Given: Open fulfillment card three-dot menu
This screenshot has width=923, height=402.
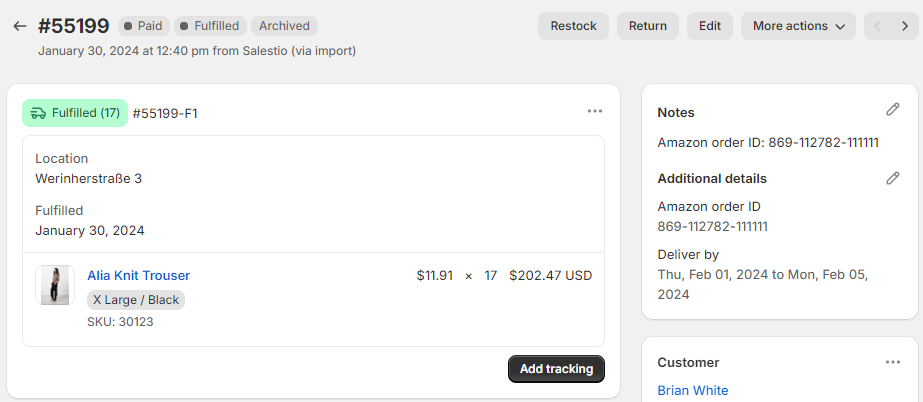Looking at the screenshot, I should [595, 111].
